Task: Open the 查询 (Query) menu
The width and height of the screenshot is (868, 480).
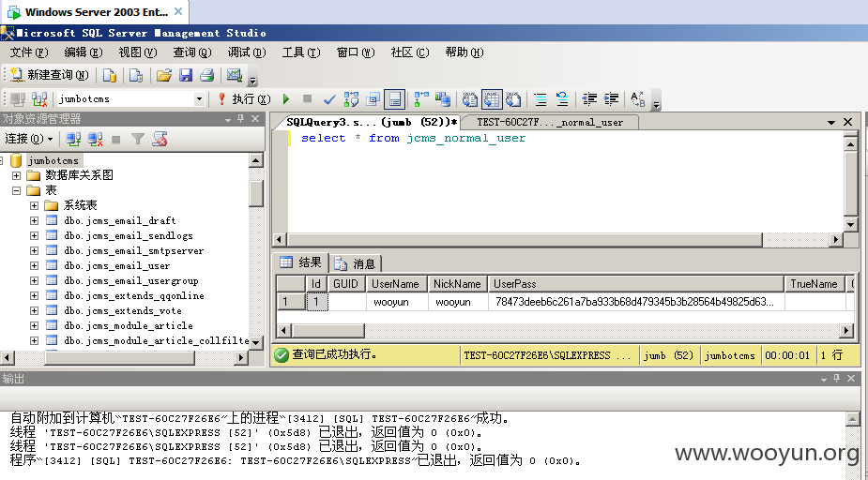Action: pos(192,52)
